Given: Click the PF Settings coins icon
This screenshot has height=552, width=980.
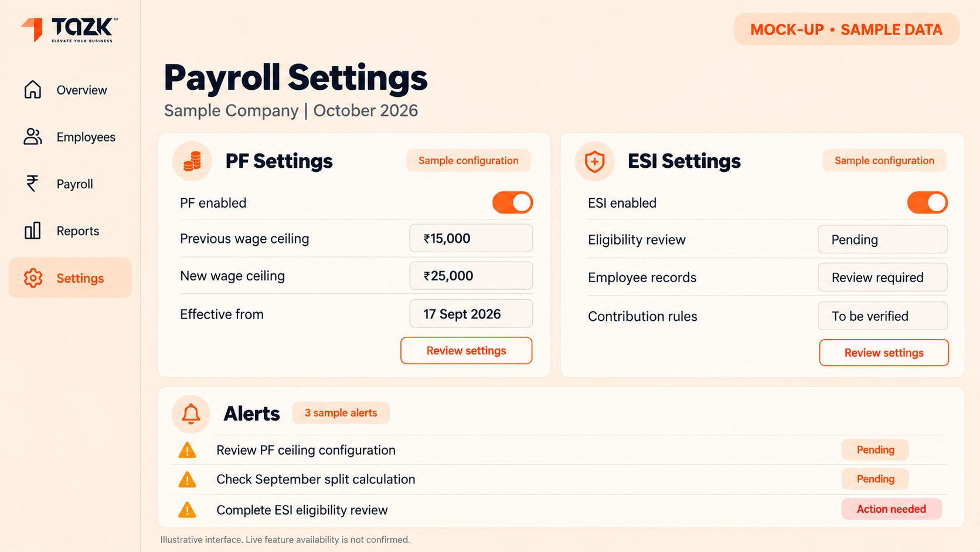Looking at the screenshot, I should click(192, 161).
